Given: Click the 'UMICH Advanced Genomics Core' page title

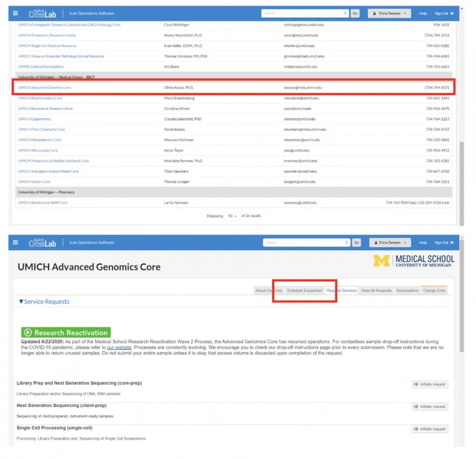Looking at the screenshot, I should (x=89, y=267).
